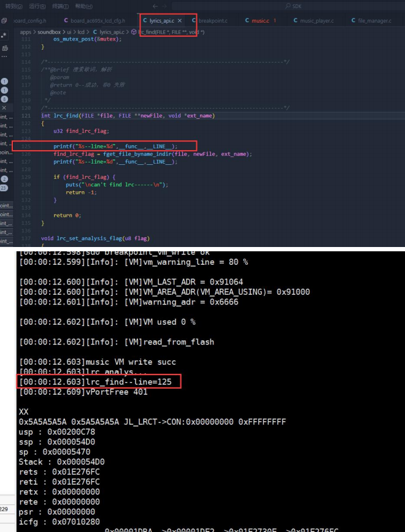Click the 'return -1;' statement
Image resolution: width=405 pixels, height=532 pixels.
point(81,192)
